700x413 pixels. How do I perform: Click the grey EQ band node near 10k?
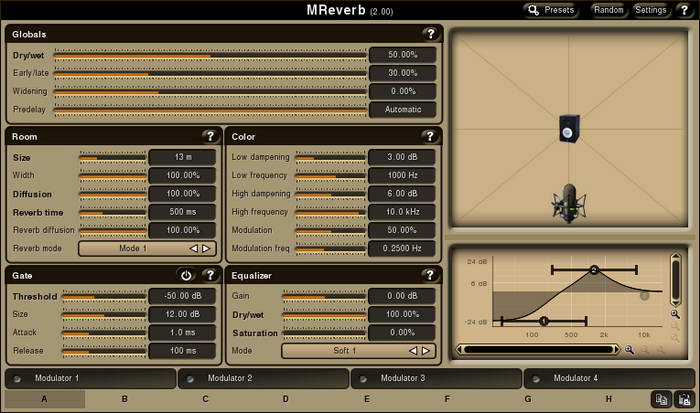(644, 295)
